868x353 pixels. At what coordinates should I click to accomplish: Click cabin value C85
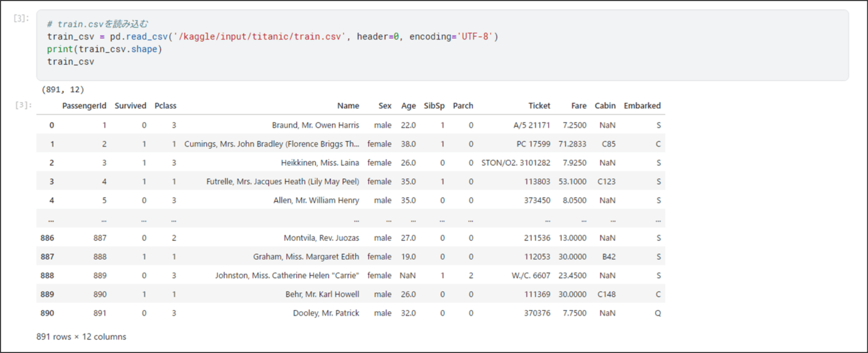pyautogui.click(x=608, y=144)
